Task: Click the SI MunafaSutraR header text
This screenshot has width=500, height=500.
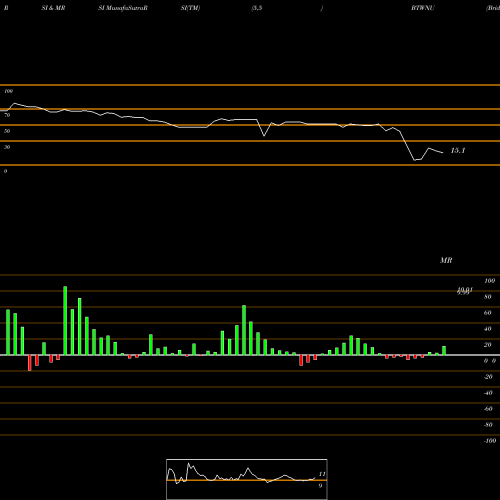Action: click(123, 8)
